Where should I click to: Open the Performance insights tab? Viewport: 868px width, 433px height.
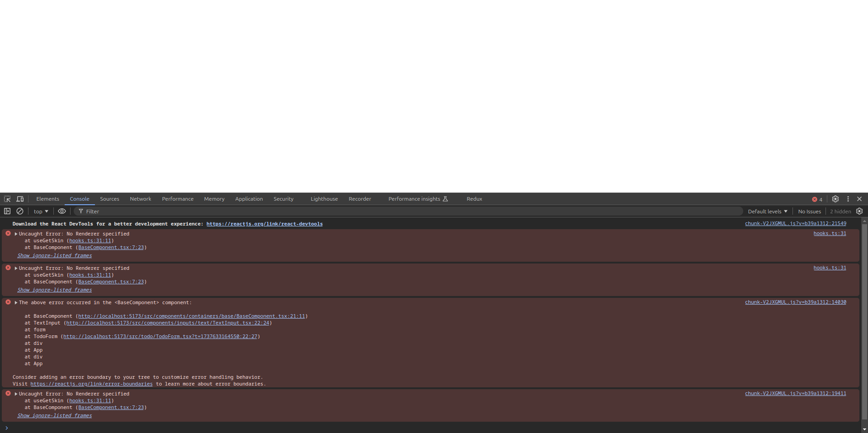click(418, 199)
